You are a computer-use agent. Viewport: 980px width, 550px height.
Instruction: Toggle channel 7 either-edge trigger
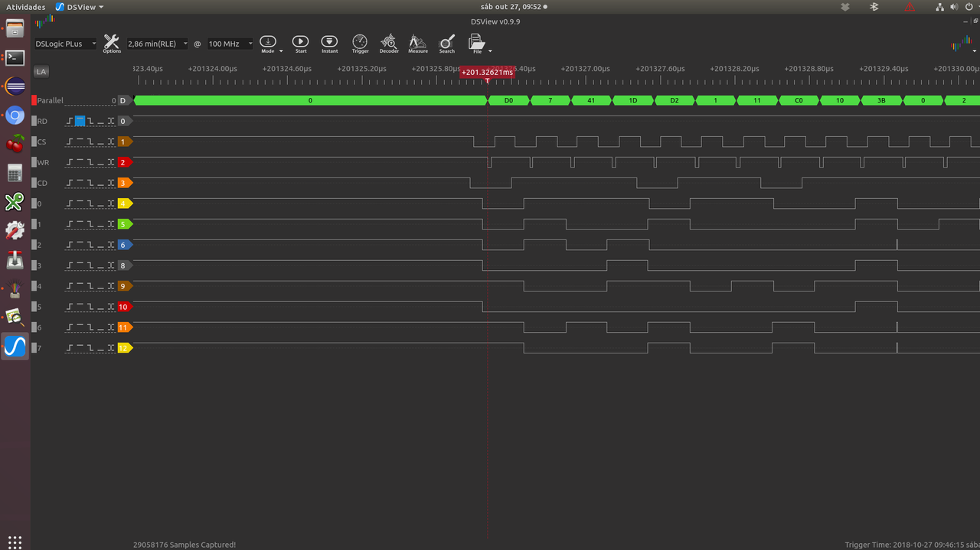111,348
